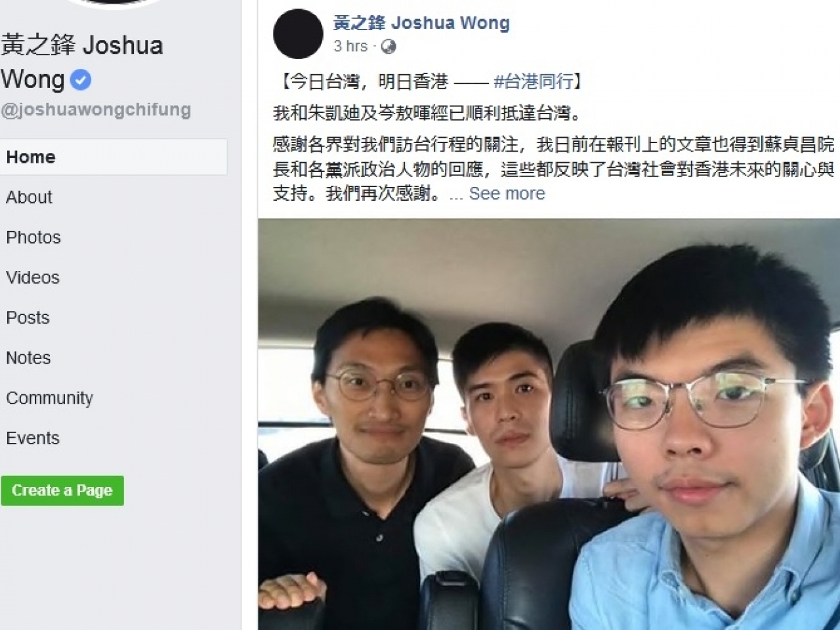
Task: Click the blue verified badge icon
Action: coord(81,80)
